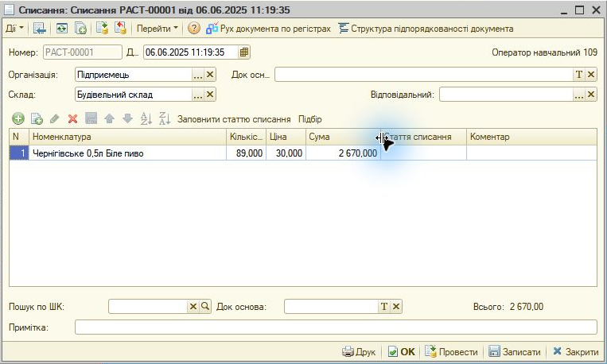The width and height of the screenshot is (607, 364).
Task: Click the OK button
Action: point(402,351)
